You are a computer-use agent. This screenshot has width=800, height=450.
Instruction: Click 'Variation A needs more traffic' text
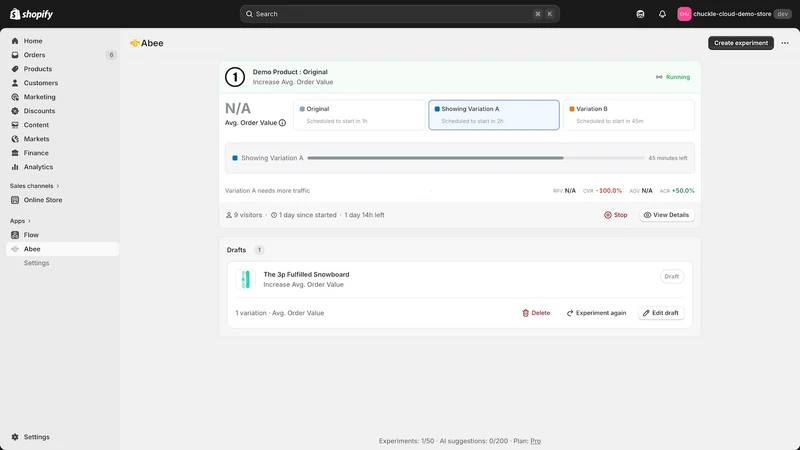coord(267,191)
